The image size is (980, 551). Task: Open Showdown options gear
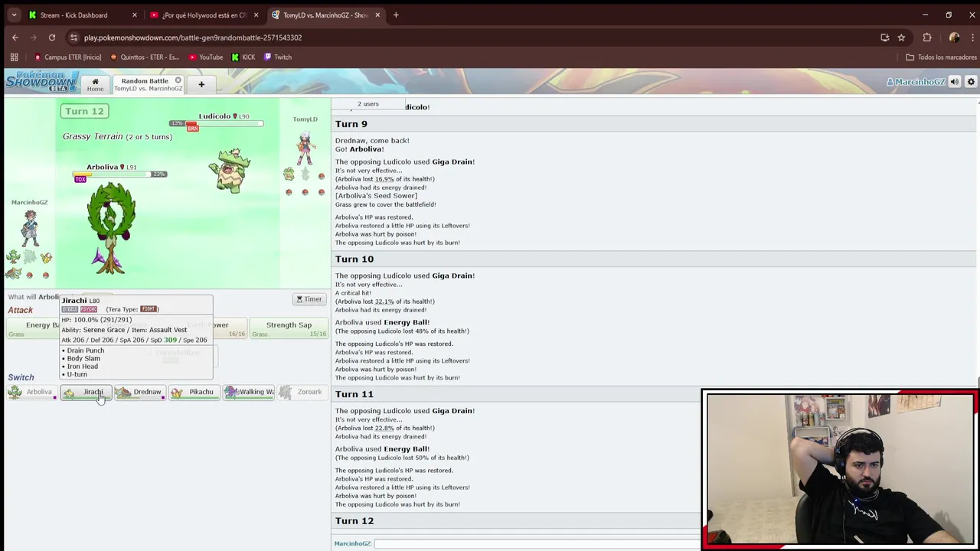(971, 82)
